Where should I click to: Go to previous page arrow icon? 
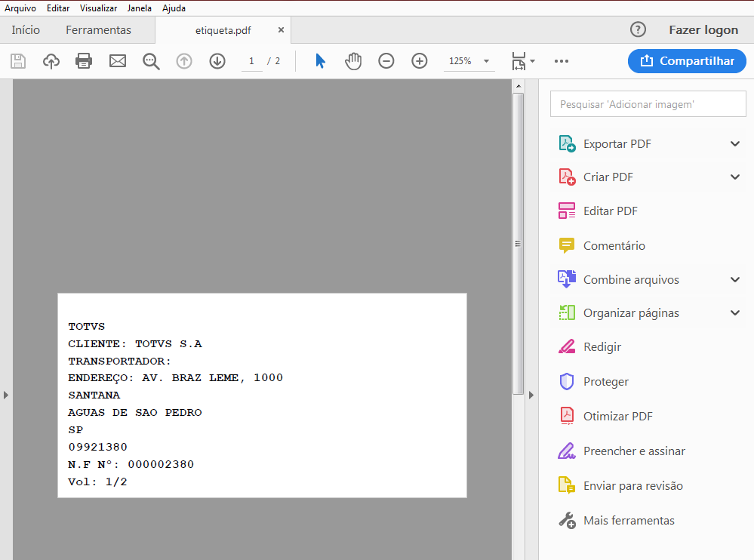coord(183,61)
